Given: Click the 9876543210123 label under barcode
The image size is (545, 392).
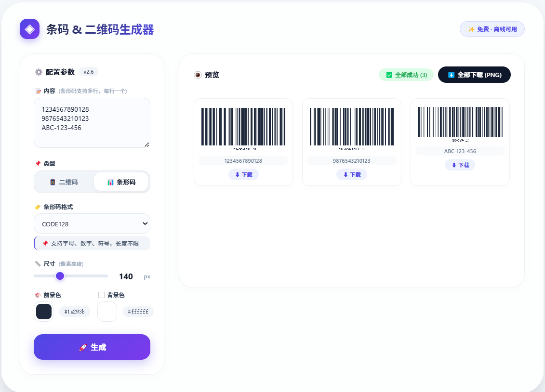Looking at the screenshot, I should tap(351, 161).
